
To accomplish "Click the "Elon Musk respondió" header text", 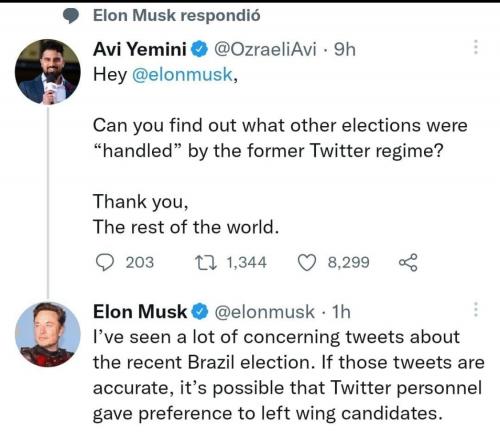I will point(177,15).
